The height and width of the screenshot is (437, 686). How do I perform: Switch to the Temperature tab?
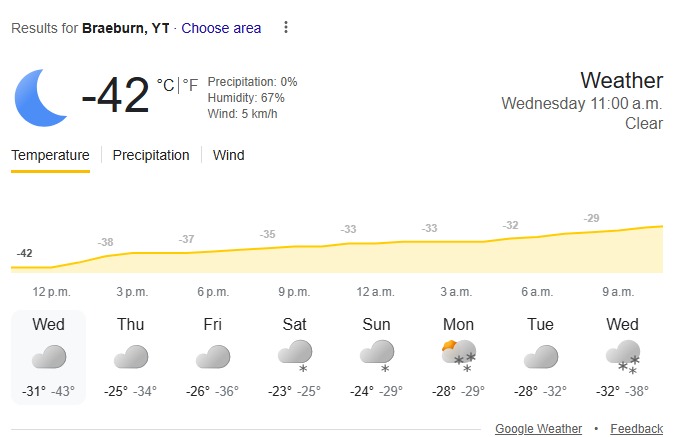click(50, 155)
